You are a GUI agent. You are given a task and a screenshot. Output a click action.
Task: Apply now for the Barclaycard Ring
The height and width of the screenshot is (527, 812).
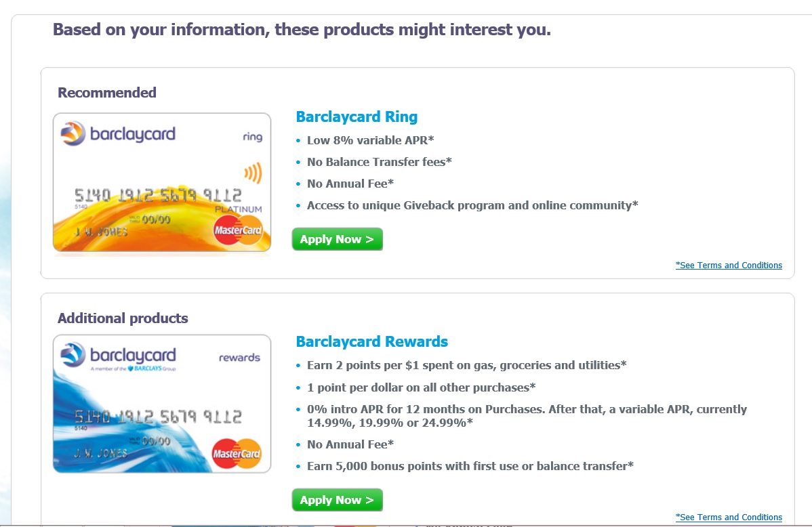337,239
